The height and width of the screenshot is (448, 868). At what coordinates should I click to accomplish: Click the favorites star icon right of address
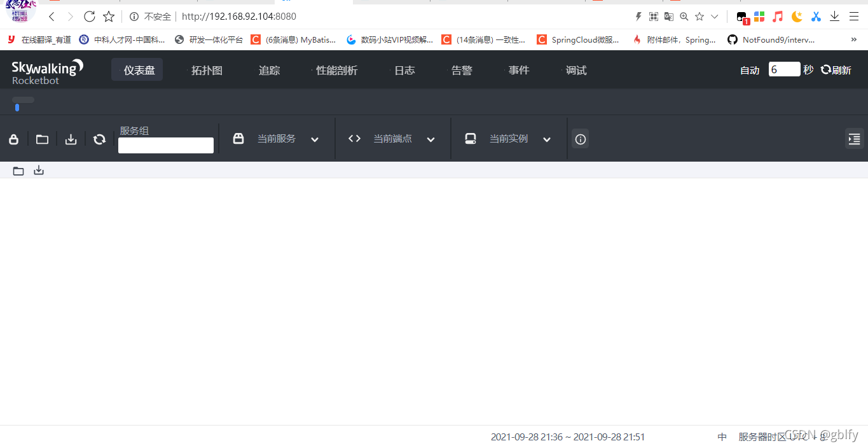click(699, 17)
